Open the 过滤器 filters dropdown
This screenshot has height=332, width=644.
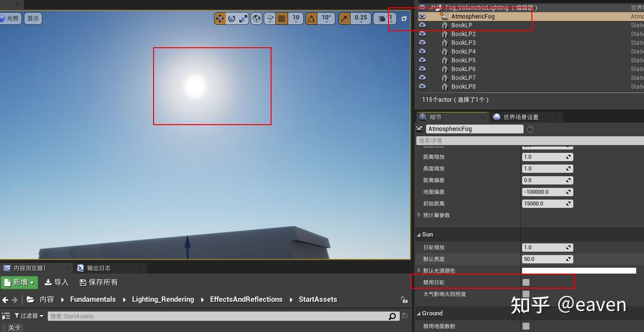pyautogui.click(x=29, y=316)
